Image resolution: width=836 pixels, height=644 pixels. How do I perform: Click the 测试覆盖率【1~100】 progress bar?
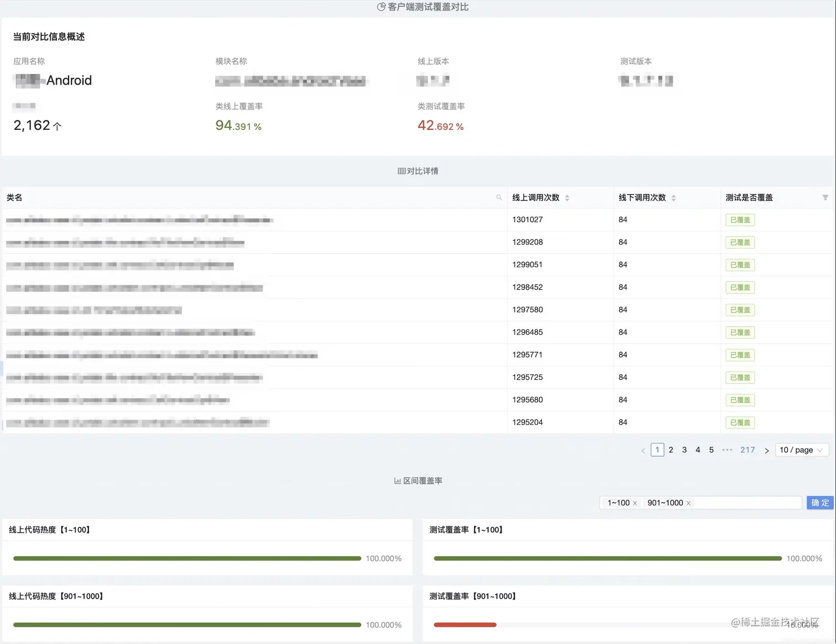click(x=608, y=558)
